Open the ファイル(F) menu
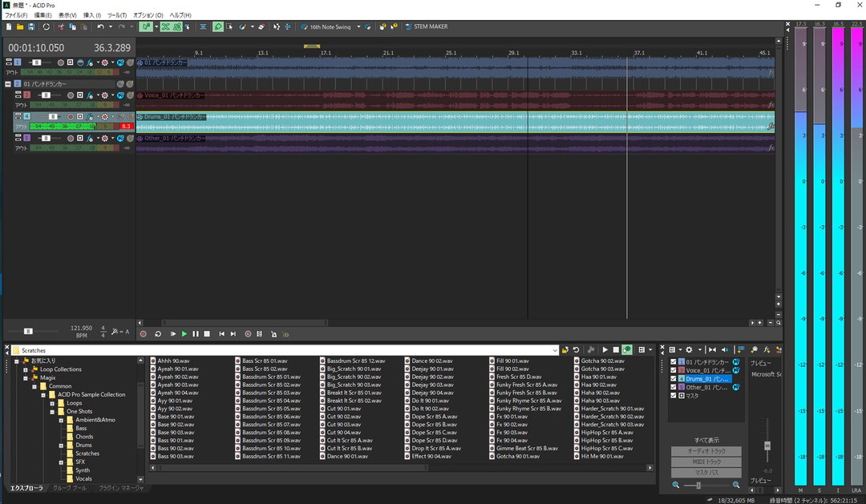The width and height of the screenshot is (866, 504). 16,15
